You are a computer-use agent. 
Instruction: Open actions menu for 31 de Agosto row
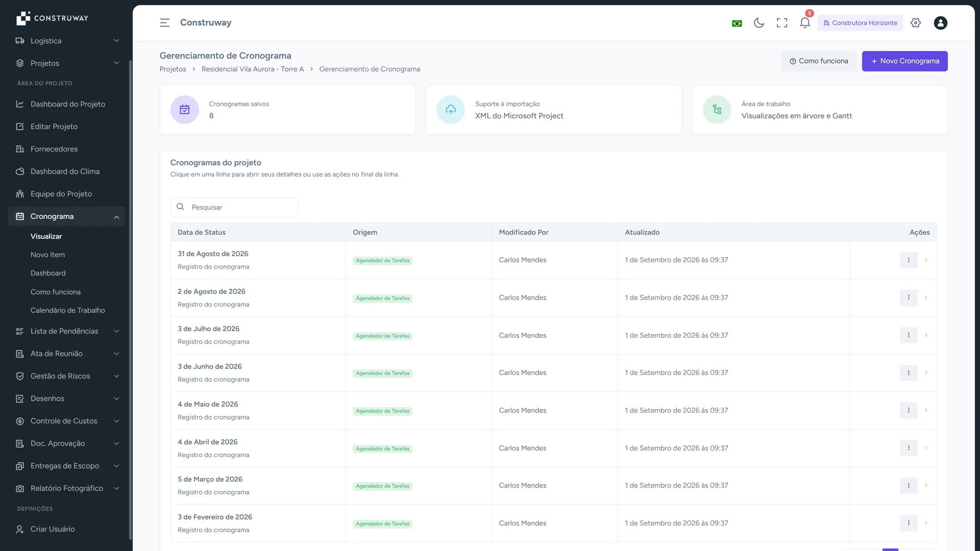tap(909, 260)
